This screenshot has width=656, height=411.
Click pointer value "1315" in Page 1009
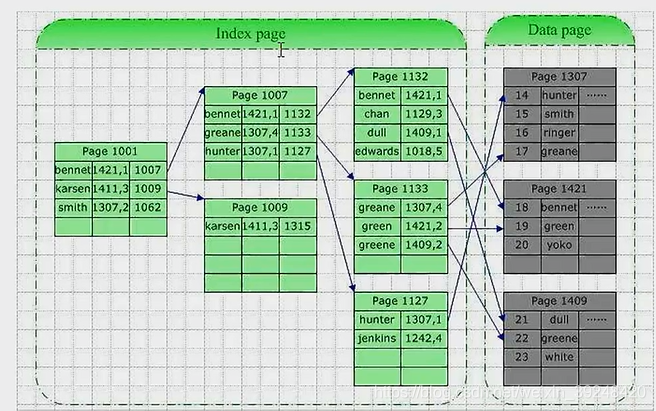pyautogui.click(x=297, y=226)
